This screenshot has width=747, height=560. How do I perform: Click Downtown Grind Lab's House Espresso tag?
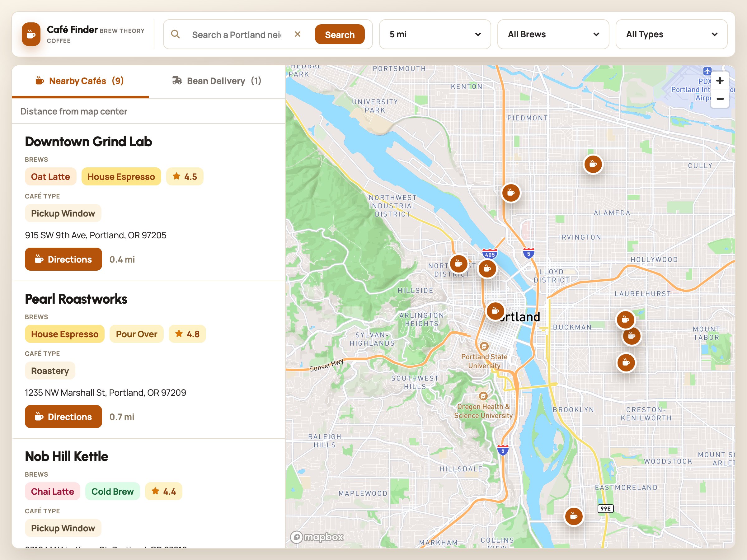coord(121,176)
